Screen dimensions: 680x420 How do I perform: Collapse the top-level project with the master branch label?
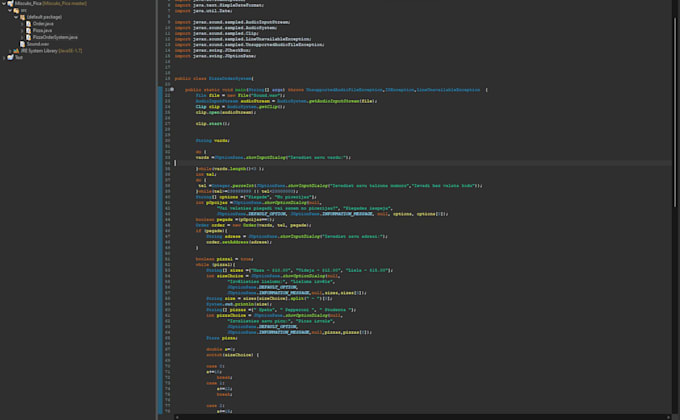(3, 3)
